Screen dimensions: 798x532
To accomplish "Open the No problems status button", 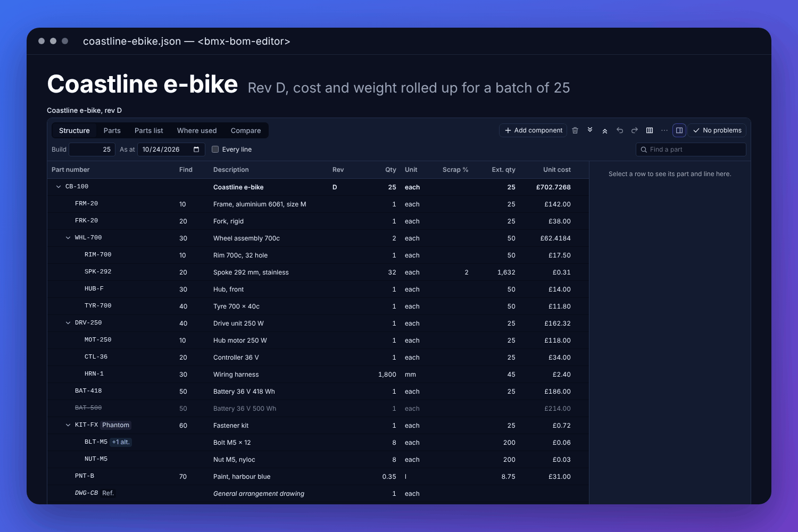I will pos(717,130).
